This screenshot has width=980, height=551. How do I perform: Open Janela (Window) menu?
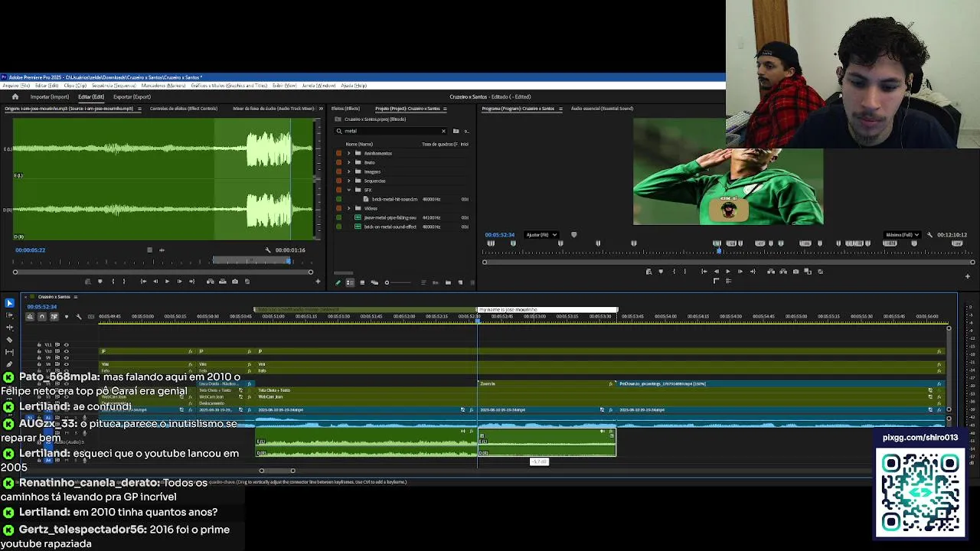pos(318,86)
